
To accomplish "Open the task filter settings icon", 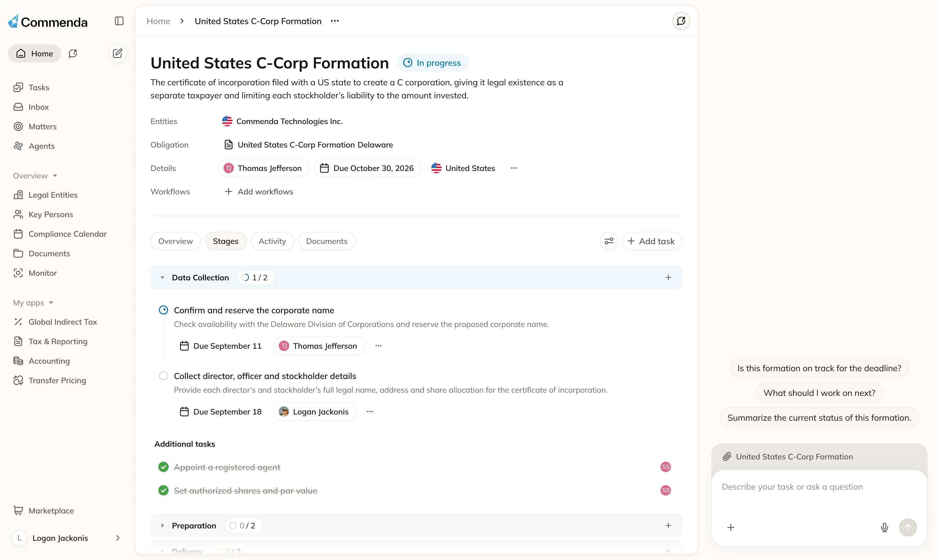I will (x=608, y=241).
